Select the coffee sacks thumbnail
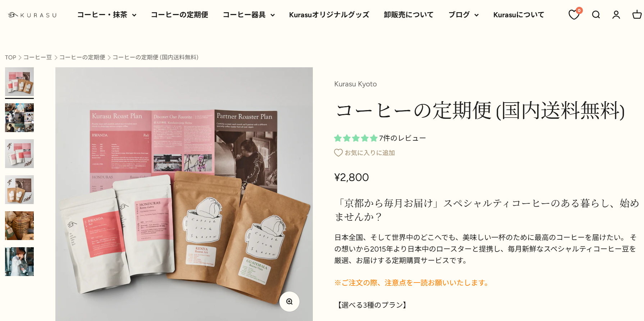The image size is (644, 321). pyautogui.click(x=19, y=226)
